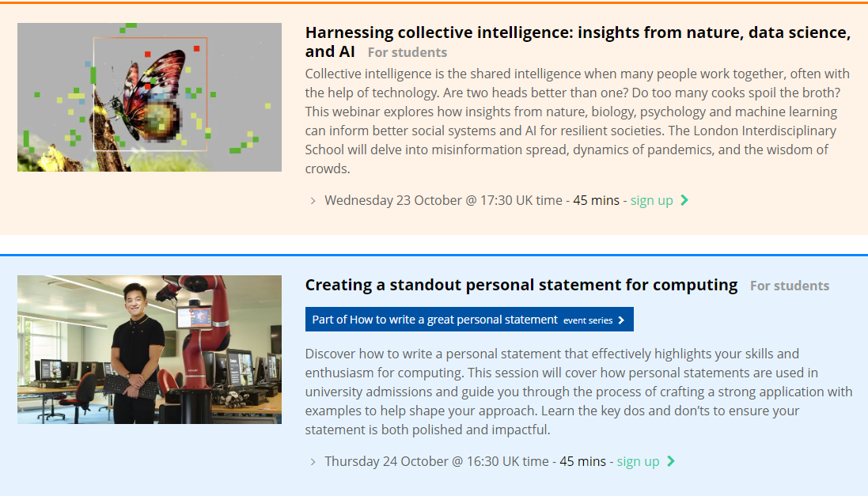Image resolution: width=868 pixels, height=496 pixels.
Task: Click the '45 mins' duration on Wednesday event
Action: point(596,200)
